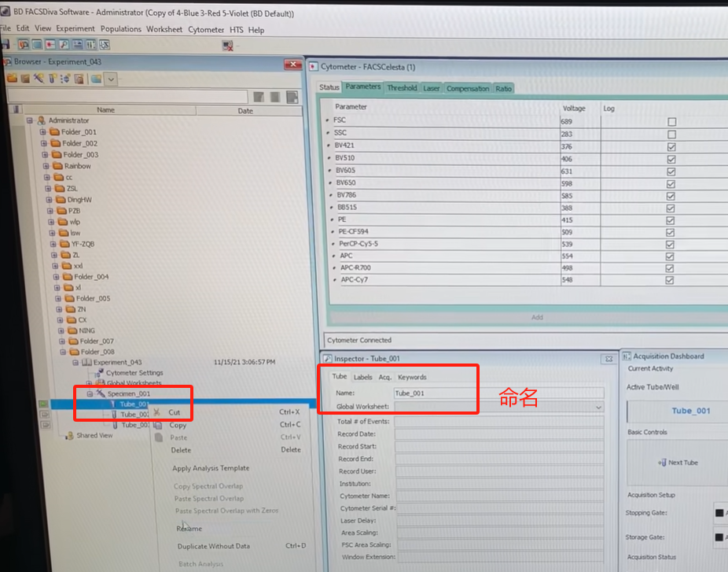Collapse the Folder_008 node
The width and height of the screenshot is (728, 572).
click(x=63, y=352)
